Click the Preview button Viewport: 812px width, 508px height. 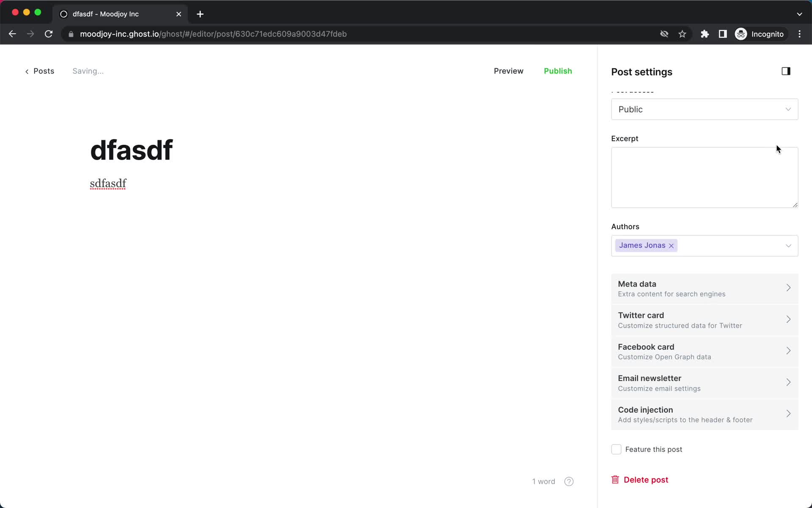pyautogui.click(x=507, y=71)
